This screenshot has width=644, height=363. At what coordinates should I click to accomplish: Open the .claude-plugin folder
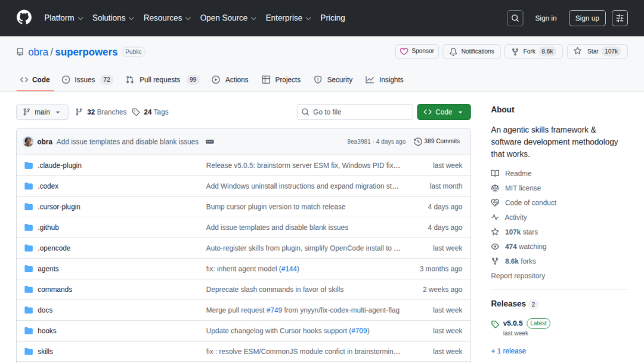click(60, 165)
